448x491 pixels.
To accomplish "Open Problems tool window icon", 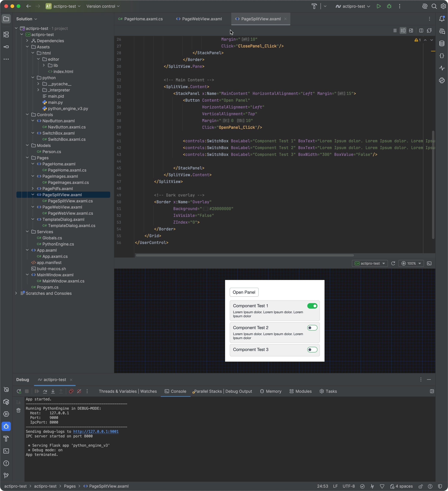I will (x=6, y=463).
